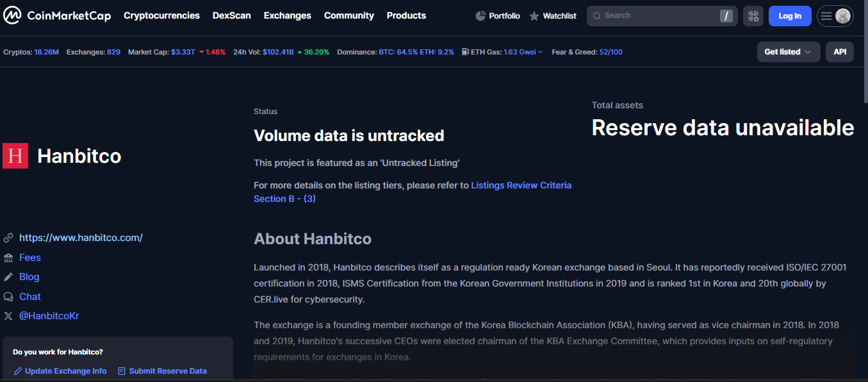868x382 pixels.
Task: Open Submit Reserve Data link
Action: pyautogui.click(x=168, y=371)
